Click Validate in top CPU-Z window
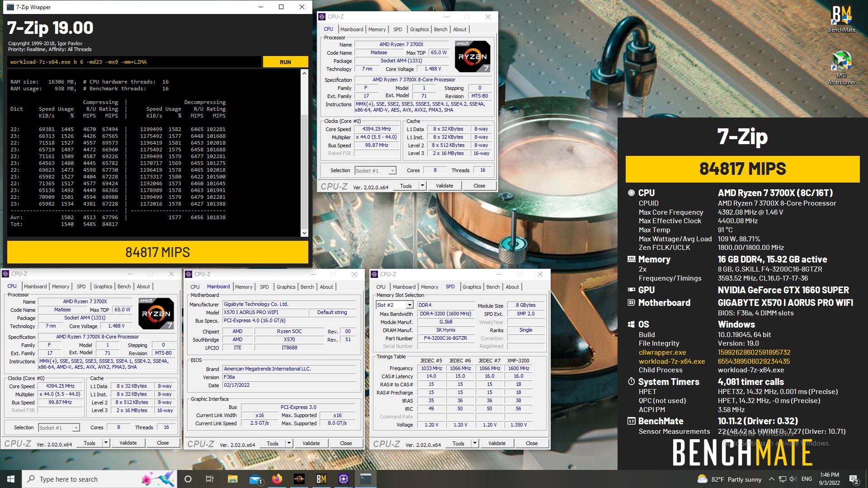868x488 pixels. (444, 186)
